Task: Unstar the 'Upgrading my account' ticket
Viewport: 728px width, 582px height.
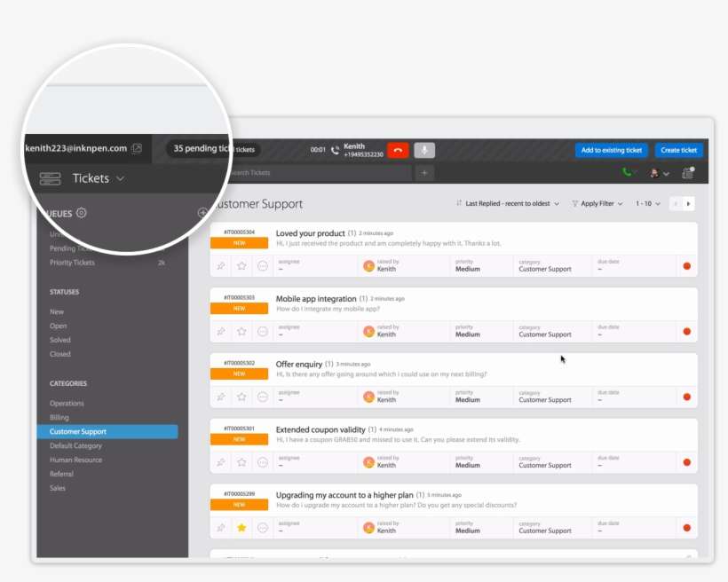Action: click(241, 528)
